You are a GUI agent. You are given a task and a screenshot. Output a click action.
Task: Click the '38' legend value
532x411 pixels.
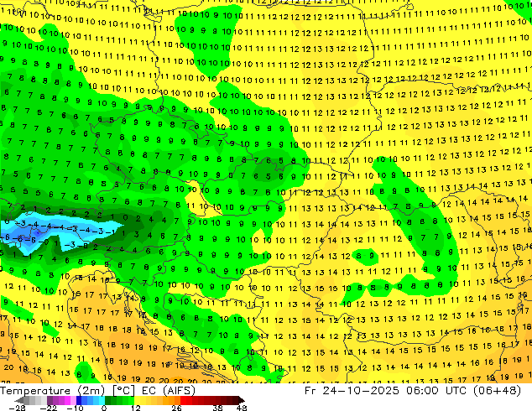pyautogui.click(x=217, y=408)
